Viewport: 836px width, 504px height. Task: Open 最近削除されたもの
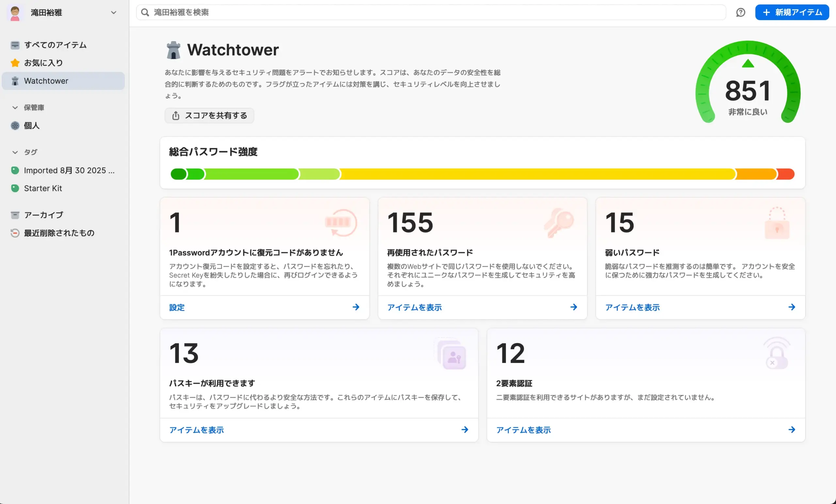63,233
